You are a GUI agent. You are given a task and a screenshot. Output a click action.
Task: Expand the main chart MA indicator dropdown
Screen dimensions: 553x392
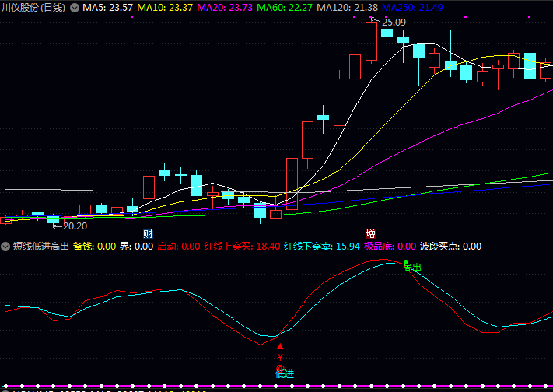click(75, 7)
